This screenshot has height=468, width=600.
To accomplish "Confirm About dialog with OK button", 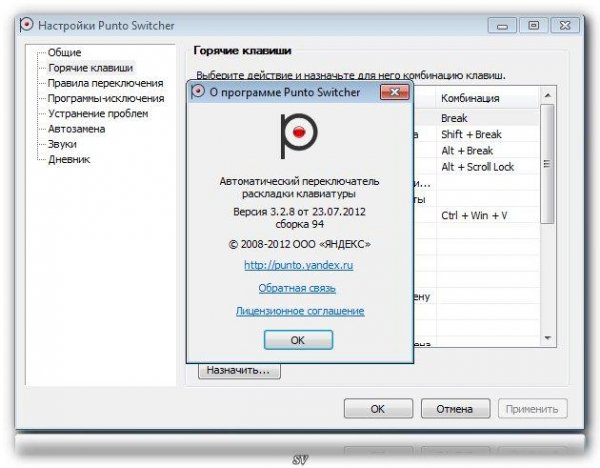I will (298, 340).
